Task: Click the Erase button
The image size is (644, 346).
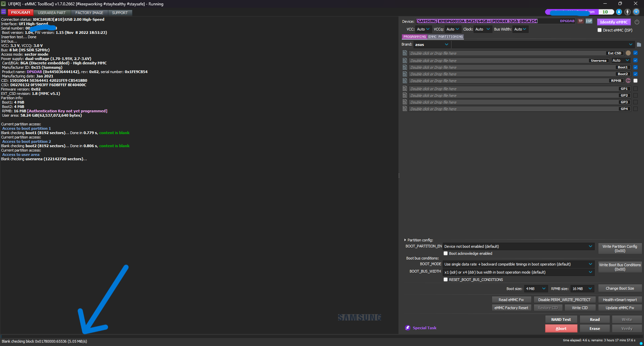Action: [595, 329]
